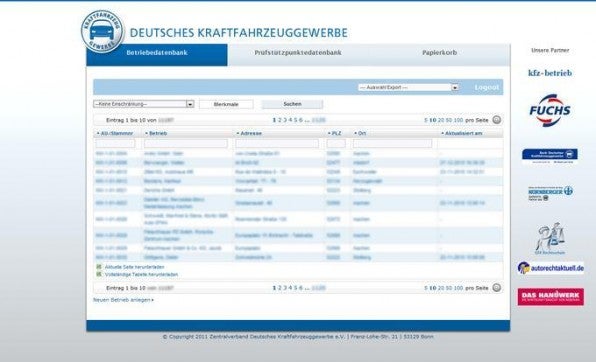
Task: Click Vollständige Tabelle herunterladen link
Action: pos(141,274)
